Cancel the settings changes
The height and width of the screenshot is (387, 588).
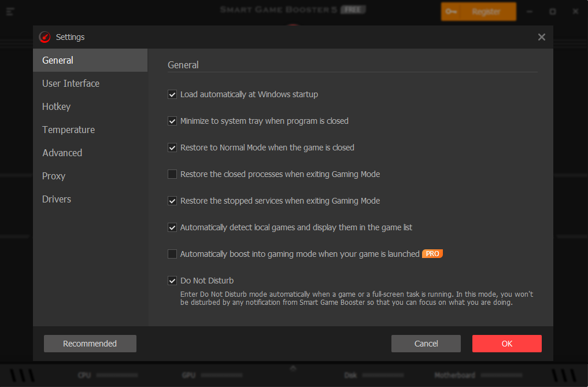click(426, 344)
